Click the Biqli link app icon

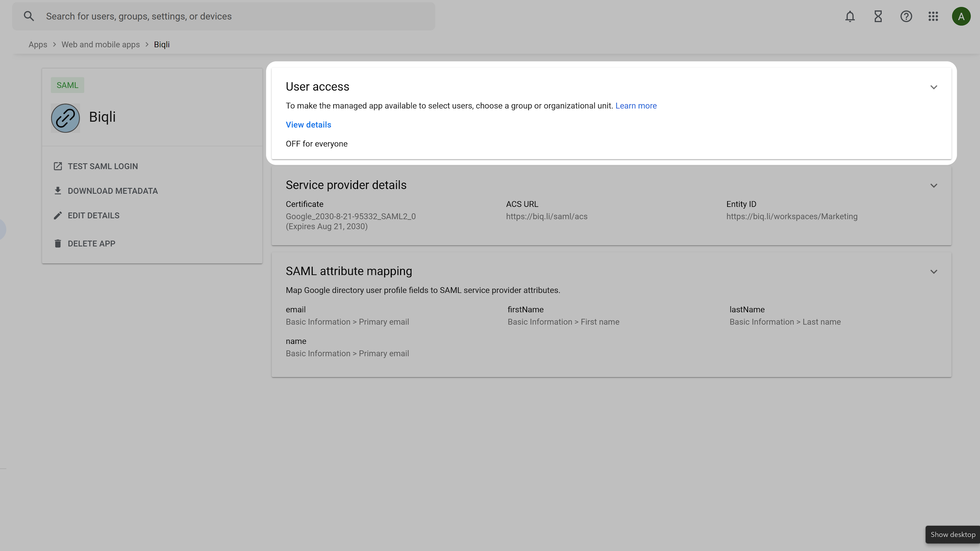65,118
